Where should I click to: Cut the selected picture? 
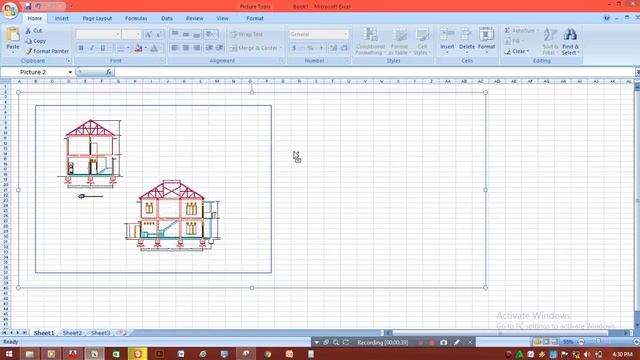[34, 31]
